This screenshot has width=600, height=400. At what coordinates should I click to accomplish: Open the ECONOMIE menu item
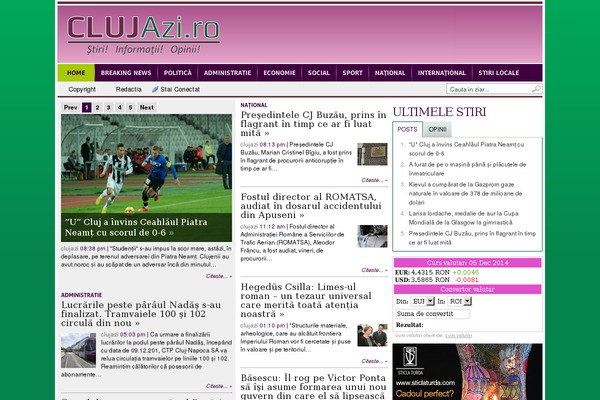point(279,73)
